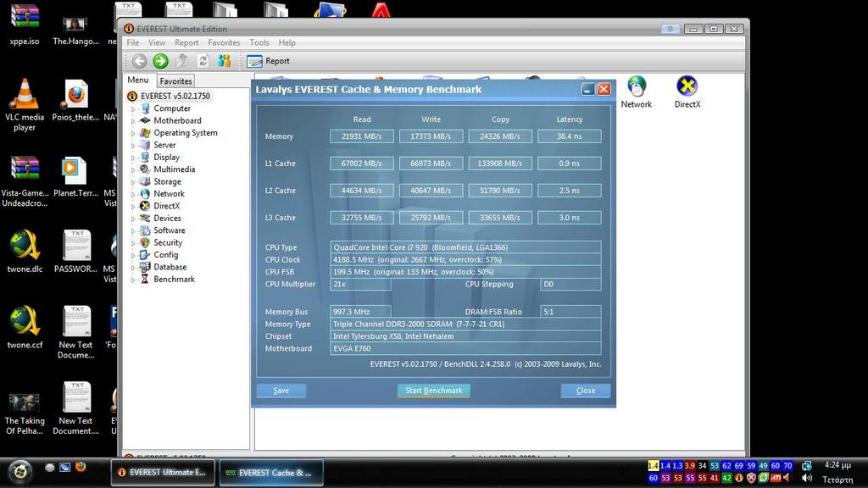868x488 pixels.
Task: Click the 4:24 taskbar clock
Action: (838, 465)
